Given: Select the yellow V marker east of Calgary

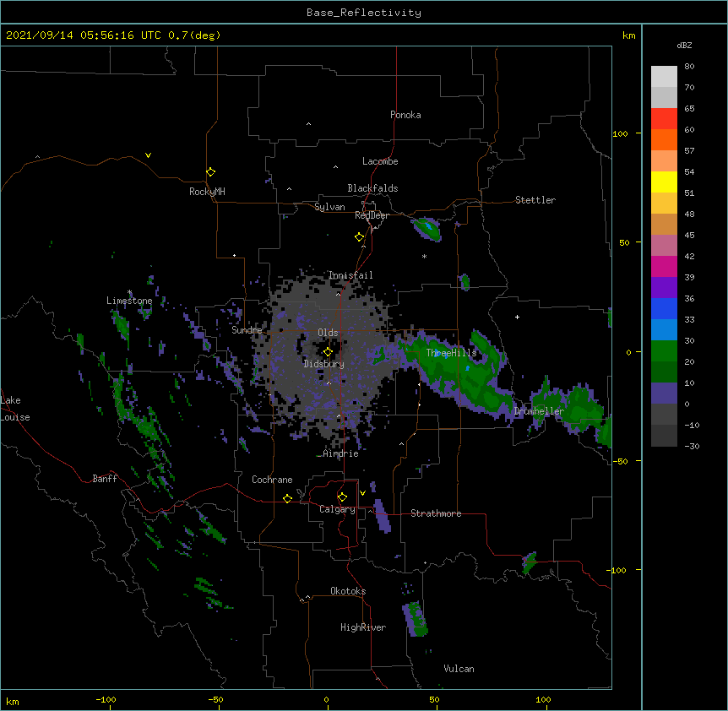Looking at the screenshot, I should (362, 493).
